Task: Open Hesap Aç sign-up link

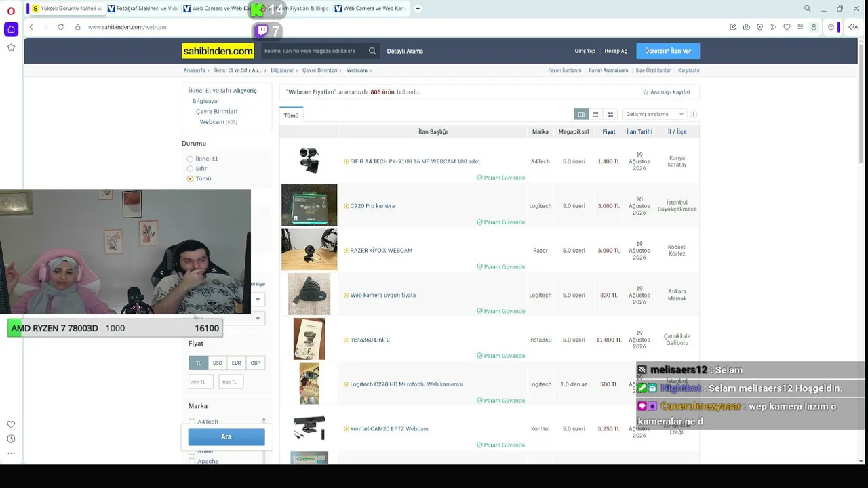Action: coord(616,51)
